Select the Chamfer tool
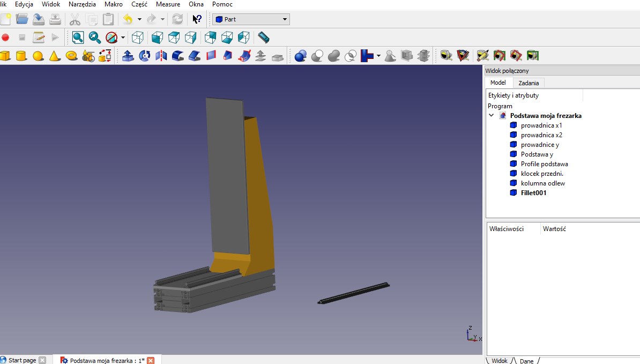 [195, 56]
